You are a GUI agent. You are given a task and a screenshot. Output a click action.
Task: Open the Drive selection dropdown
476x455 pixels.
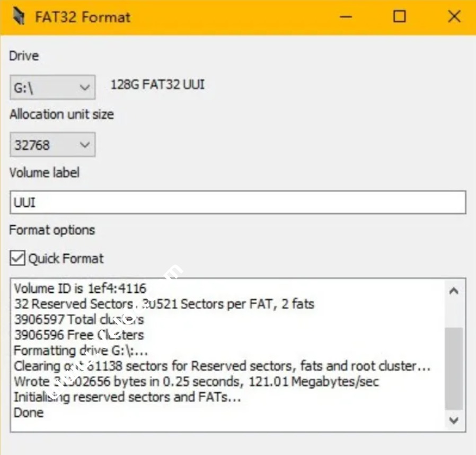pos(84,87)
